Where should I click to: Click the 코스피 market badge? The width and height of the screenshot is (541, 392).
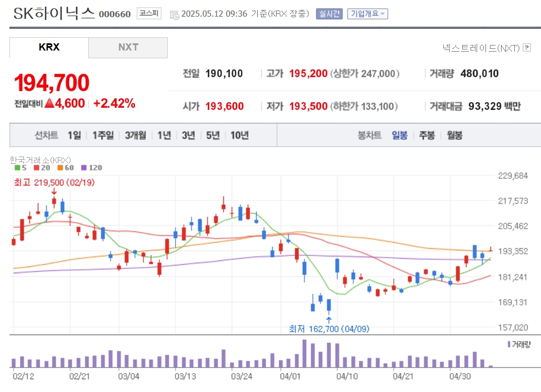point(149,13)
